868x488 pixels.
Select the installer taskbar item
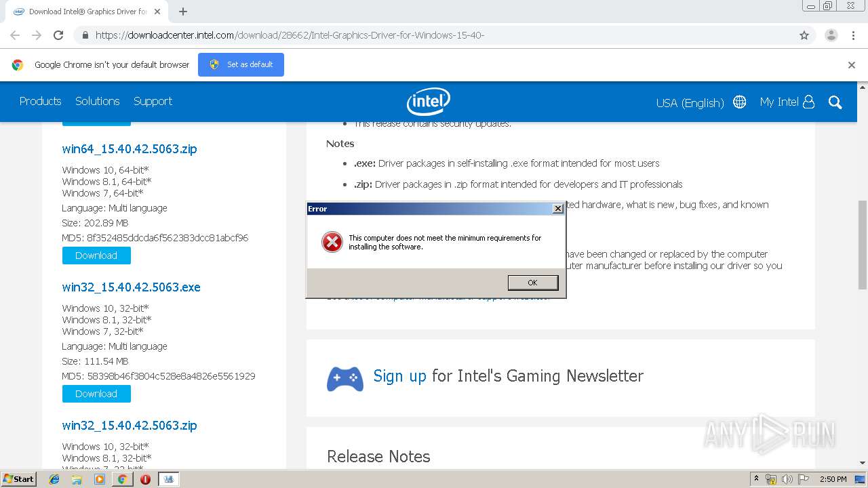click(x=169, y=479)
